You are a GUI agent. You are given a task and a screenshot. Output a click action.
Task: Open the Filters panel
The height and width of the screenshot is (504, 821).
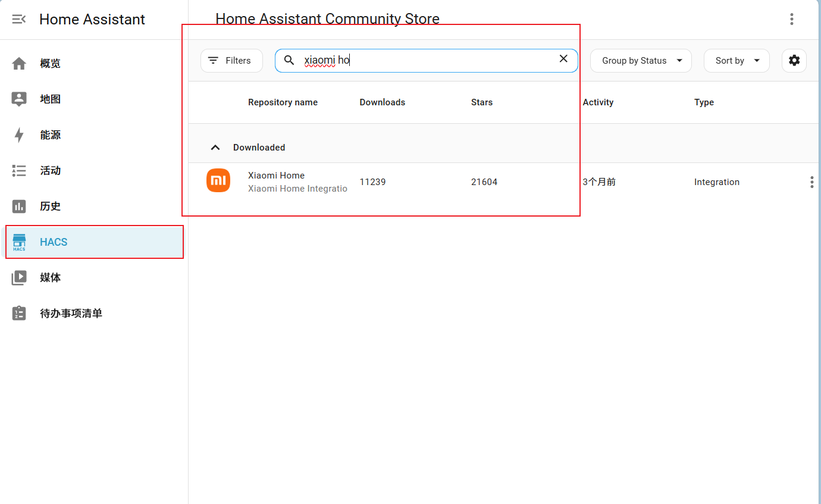point(231,61)
